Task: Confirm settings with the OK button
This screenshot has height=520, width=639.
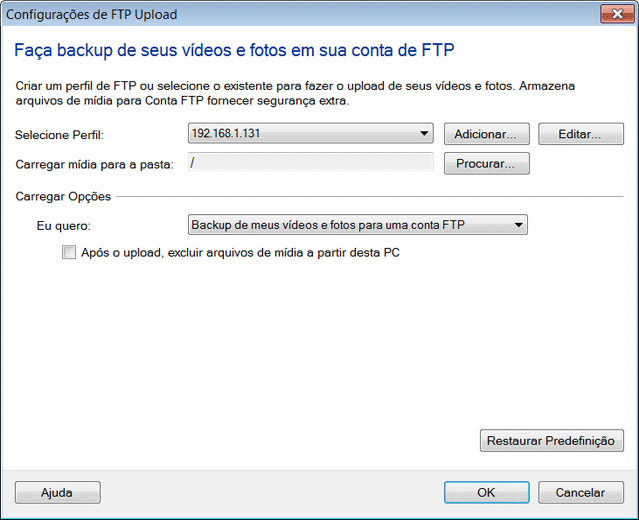Action: [486, 492]
